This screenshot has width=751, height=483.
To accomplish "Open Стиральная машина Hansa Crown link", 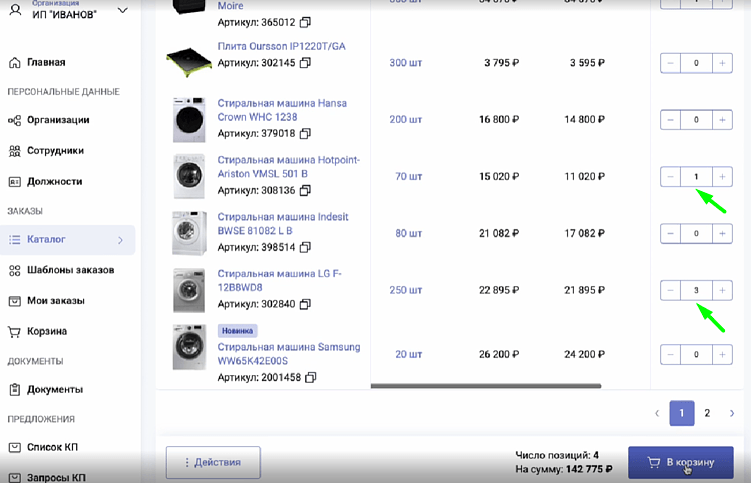I will tap(282, 110).
